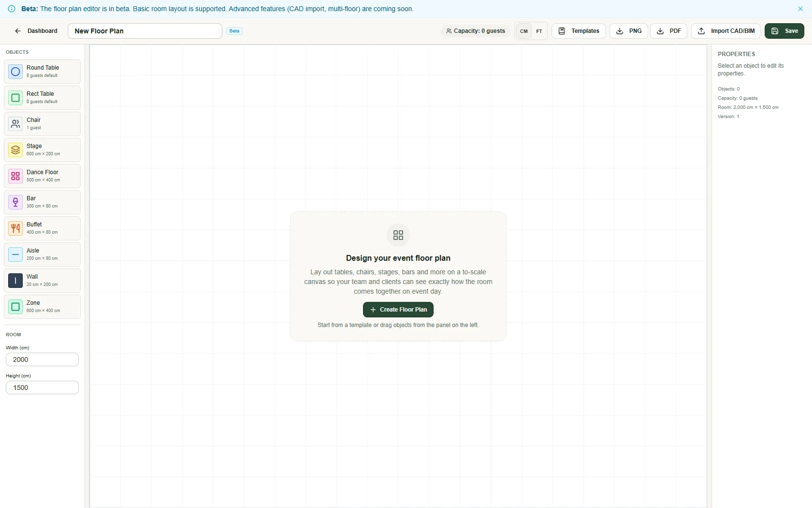The height and width of the screenshot is (508, 812).
Task: Click the guests icon in Capacity badge
Action: point(449,31)
